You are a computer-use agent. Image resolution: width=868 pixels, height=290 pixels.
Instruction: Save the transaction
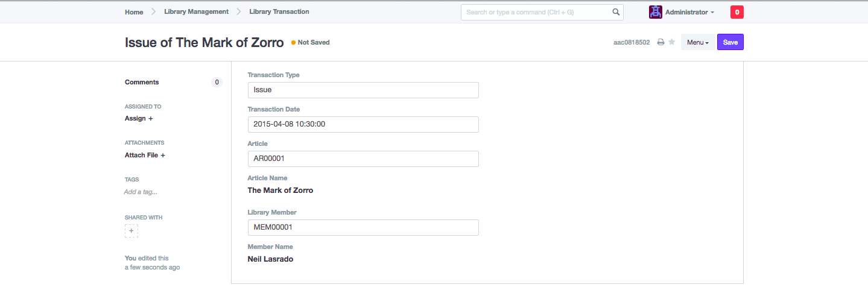[x=730, y=42]
